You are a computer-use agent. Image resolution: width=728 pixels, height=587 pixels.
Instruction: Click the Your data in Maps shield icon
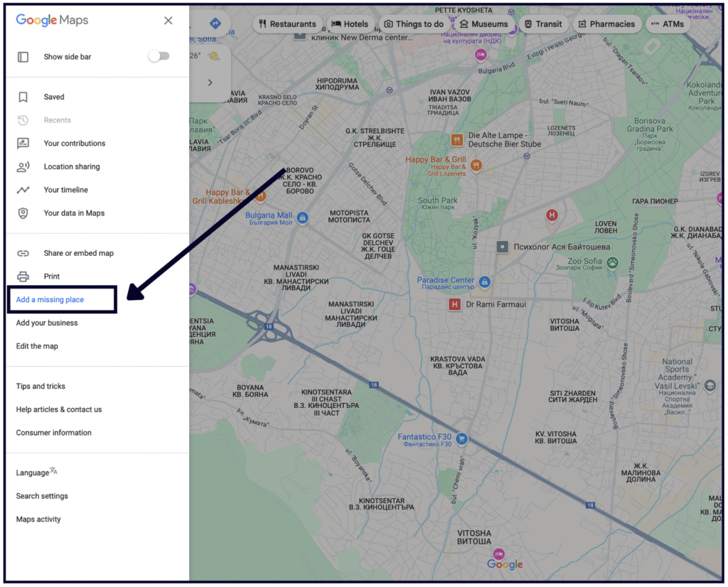coord(23,213)
